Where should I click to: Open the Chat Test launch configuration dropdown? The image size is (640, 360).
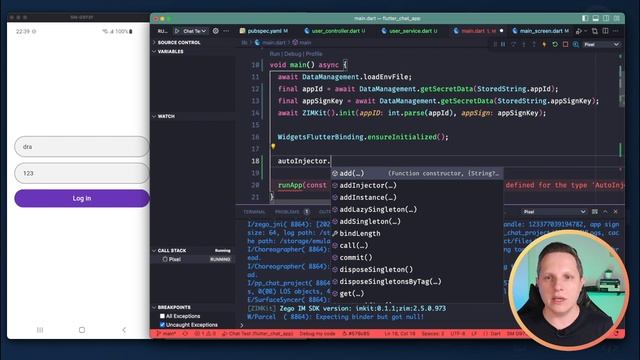tap(194, 31)
